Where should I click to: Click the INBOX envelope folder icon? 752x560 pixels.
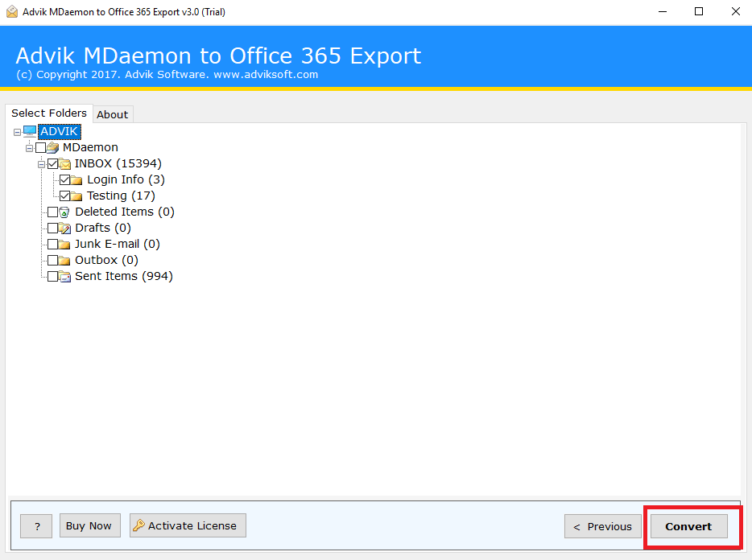(x=65, y=163)
